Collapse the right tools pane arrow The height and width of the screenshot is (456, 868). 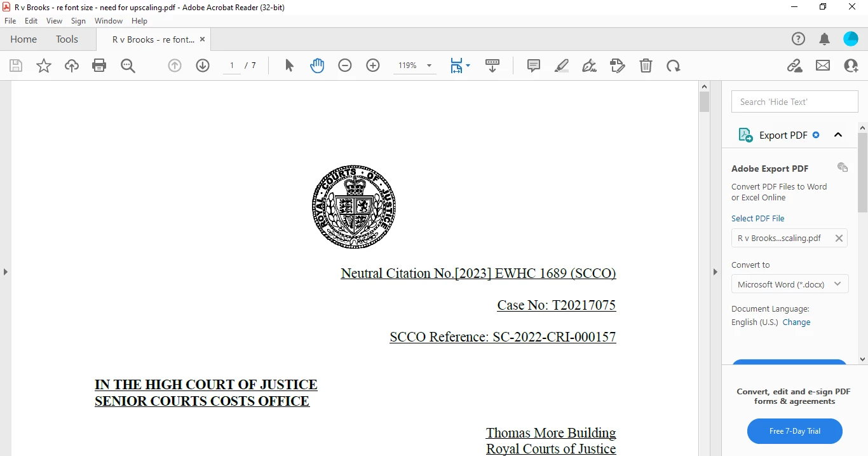tap(715, 272)
